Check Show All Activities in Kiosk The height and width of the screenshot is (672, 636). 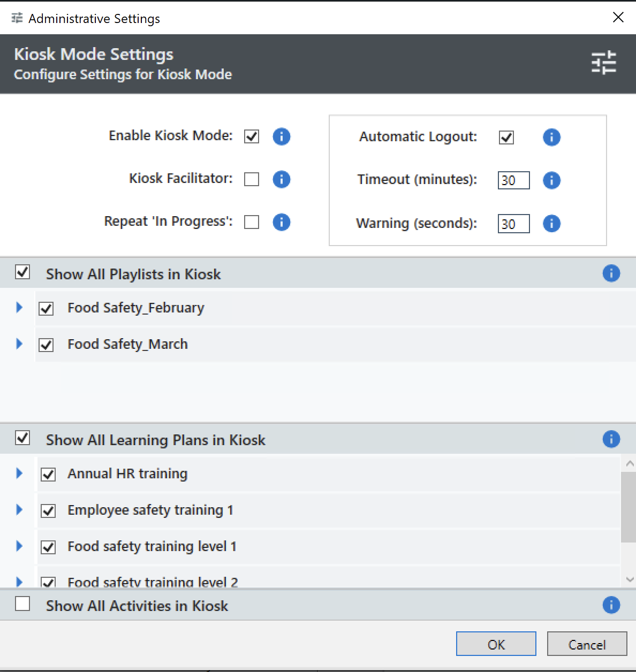click(x=22, y=604)
